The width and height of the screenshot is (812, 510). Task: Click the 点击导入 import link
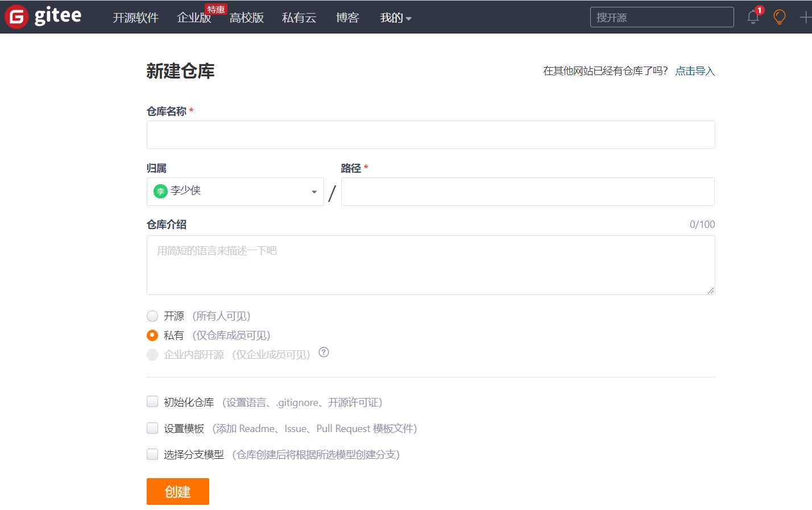[x=694, y=71]
